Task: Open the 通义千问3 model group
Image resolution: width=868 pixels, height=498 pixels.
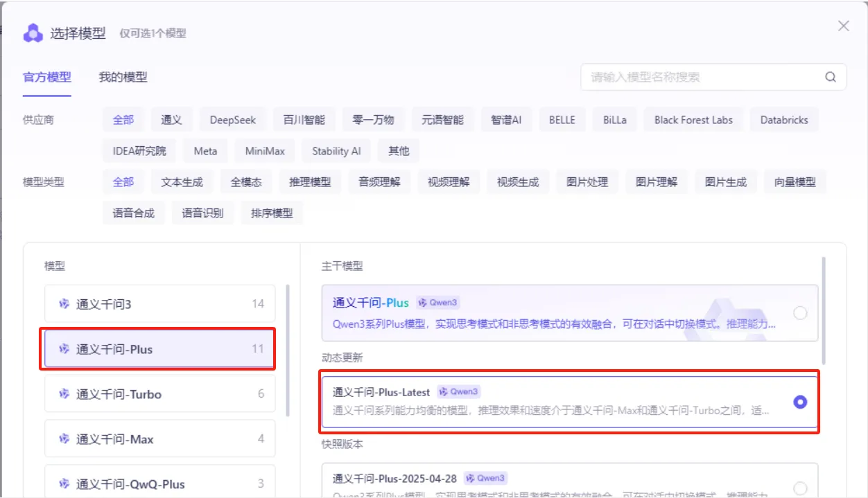Action: [x=160, y=303]
